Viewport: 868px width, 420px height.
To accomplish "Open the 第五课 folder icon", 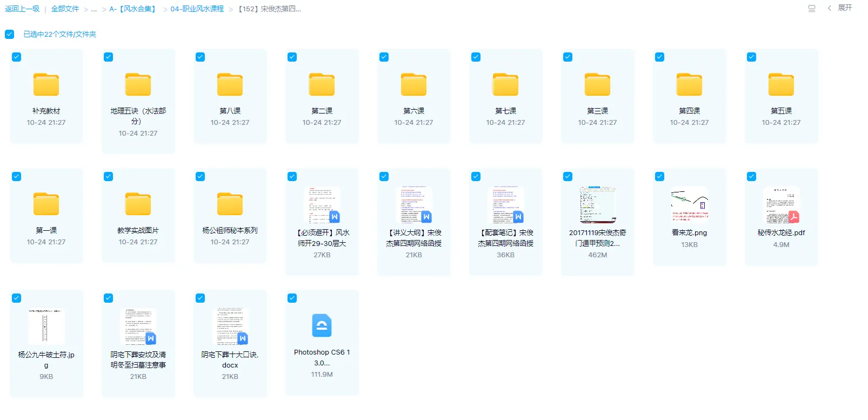I will click(781, 84).
